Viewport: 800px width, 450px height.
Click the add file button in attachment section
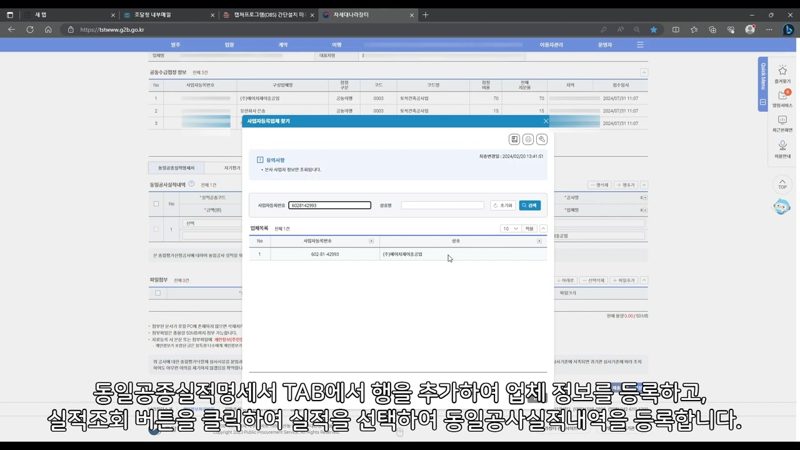point(624,281)
